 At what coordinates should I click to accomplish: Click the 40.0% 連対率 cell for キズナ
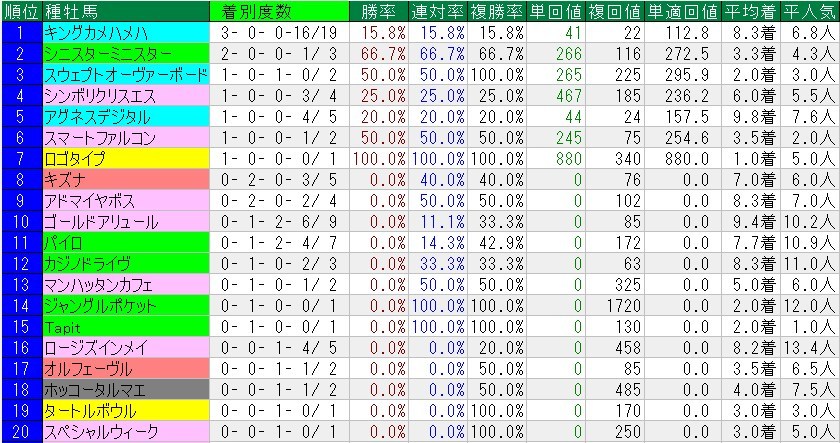tap(437, 179)
